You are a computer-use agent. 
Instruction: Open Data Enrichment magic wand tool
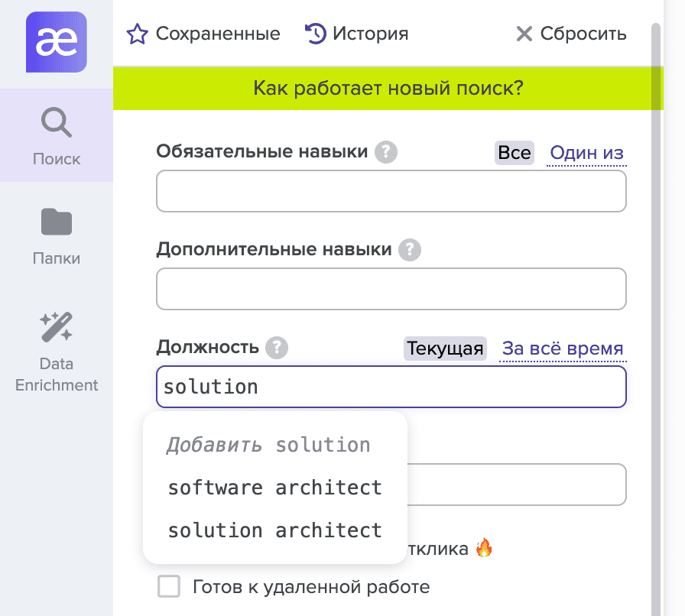click(x=57, y=350)
